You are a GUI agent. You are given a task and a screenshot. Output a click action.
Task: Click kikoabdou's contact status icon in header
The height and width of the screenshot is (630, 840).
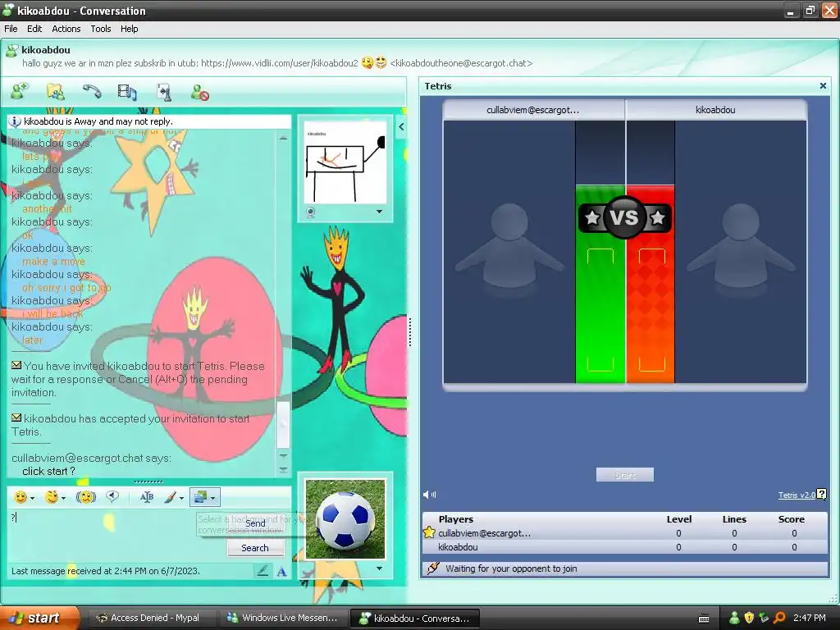[11, 50]
